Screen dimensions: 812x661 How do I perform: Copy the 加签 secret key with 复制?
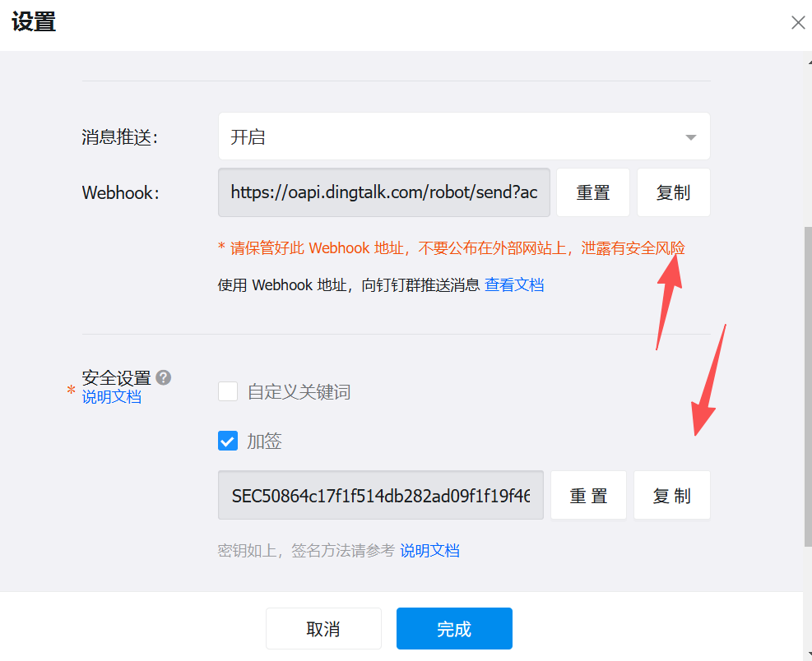pos(671,496)
